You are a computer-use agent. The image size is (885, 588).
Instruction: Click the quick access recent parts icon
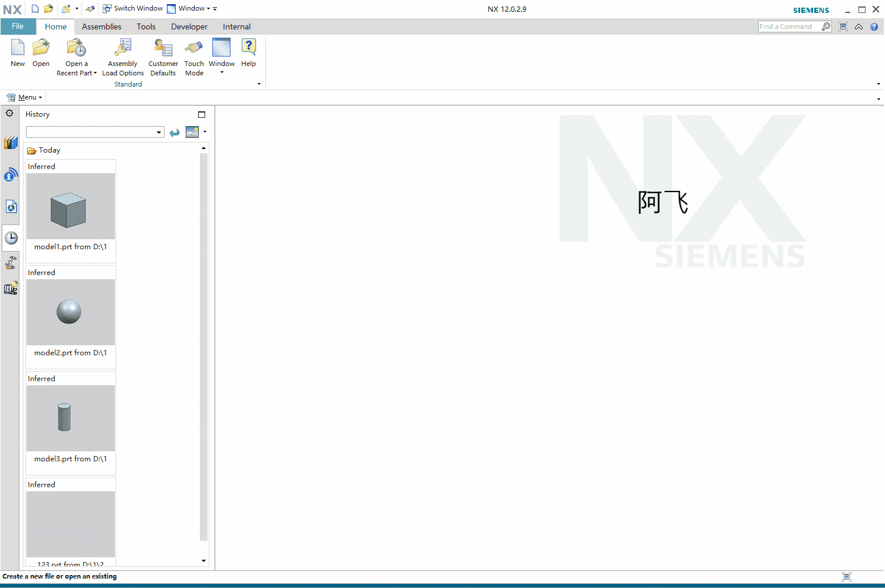pyautogui.click(x=66, y=8)
